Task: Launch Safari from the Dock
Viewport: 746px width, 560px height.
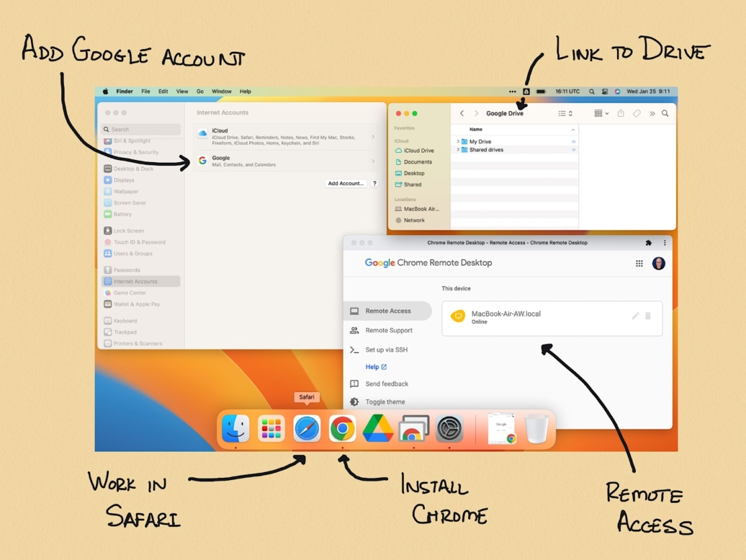Action: pos(306,429)
